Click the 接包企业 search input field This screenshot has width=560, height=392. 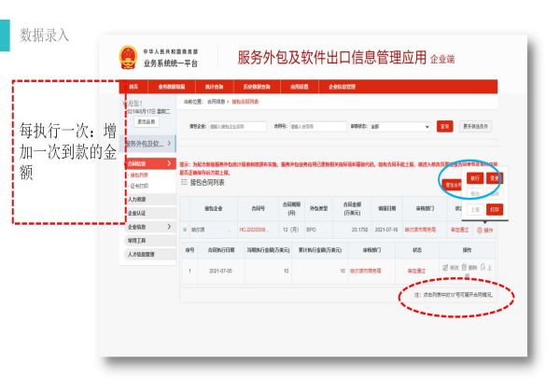coord(240,126)
